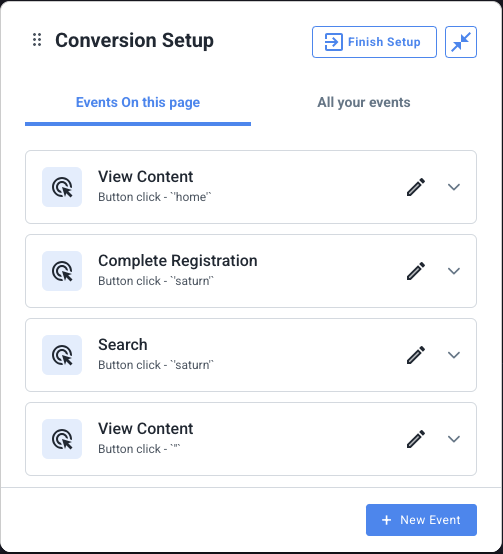Click the Finish Setup button
Image resolution: width=503 pixels, height=554 pixels.
(374, 42)
